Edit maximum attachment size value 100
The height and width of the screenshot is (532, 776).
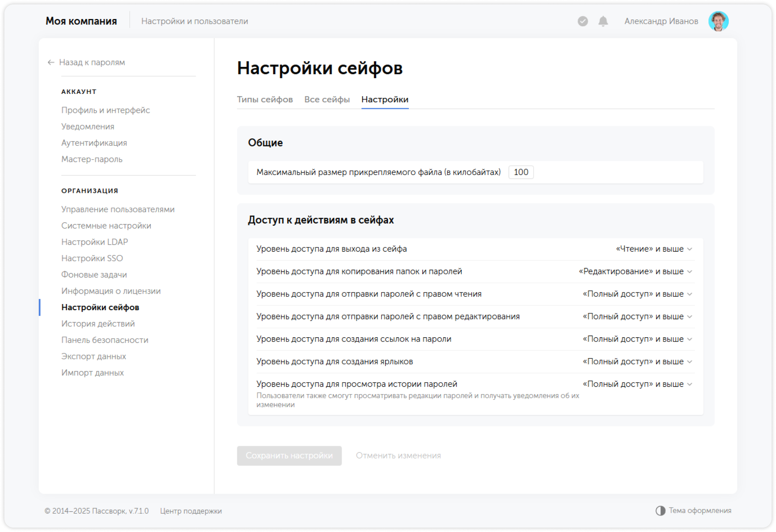(x=521, y=172)
